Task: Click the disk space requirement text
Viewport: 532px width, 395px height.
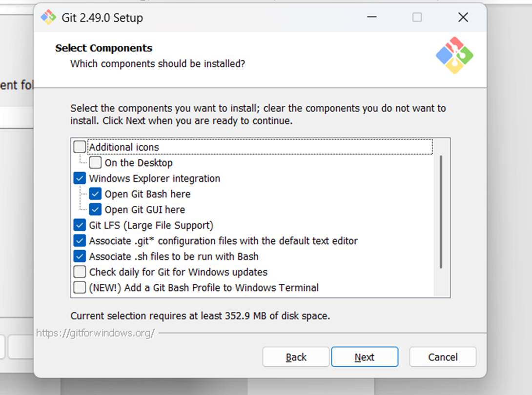Action: 200,316
